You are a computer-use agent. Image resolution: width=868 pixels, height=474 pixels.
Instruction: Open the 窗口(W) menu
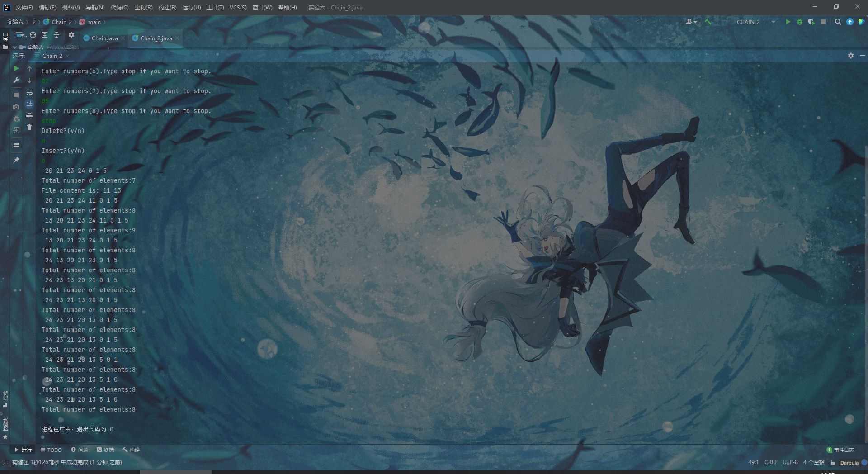click(263, 7)
